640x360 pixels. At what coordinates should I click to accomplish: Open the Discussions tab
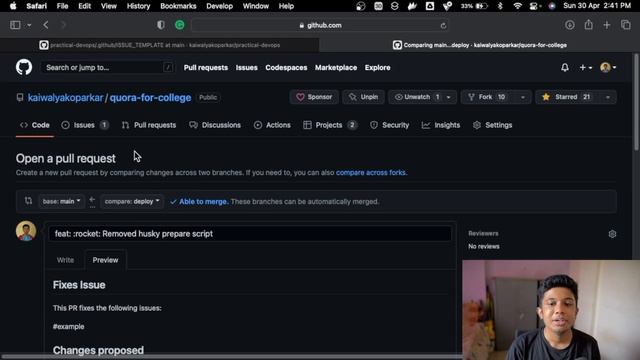click(x=215, y=125)
